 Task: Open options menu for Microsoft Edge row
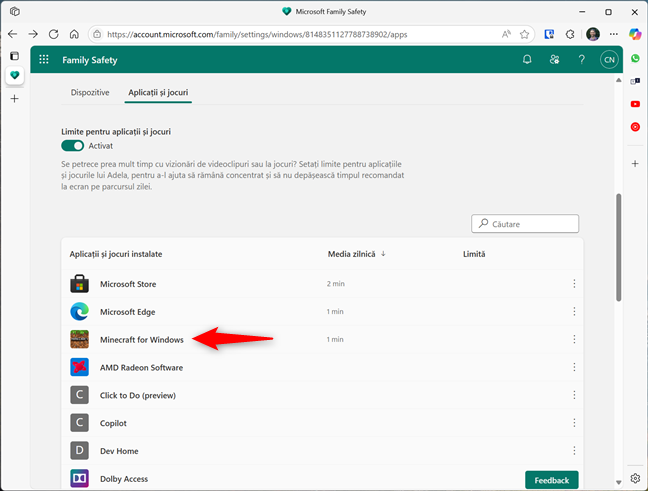click(574, 312)
